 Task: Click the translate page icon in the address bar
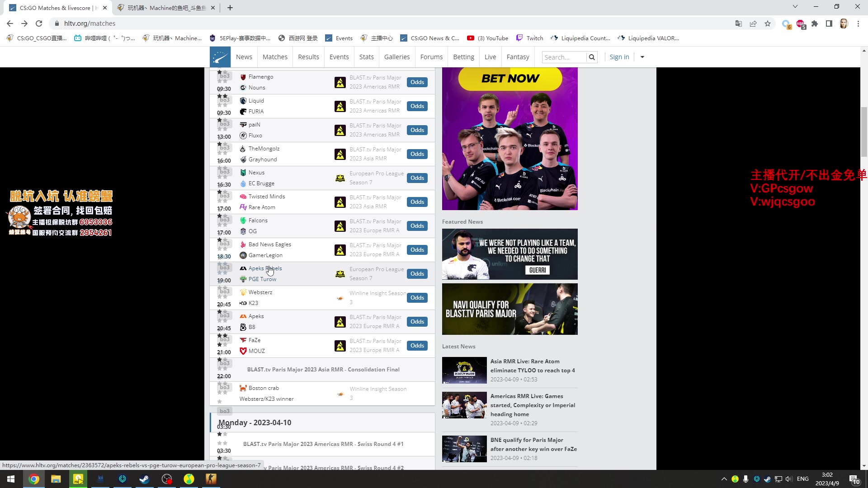[739, 23]
